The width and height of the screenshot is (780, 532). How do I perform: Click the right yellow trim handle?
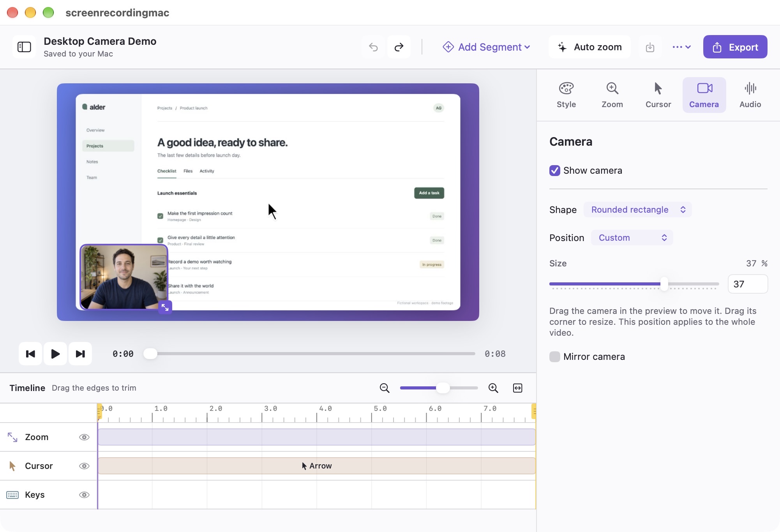pos(534,411)
